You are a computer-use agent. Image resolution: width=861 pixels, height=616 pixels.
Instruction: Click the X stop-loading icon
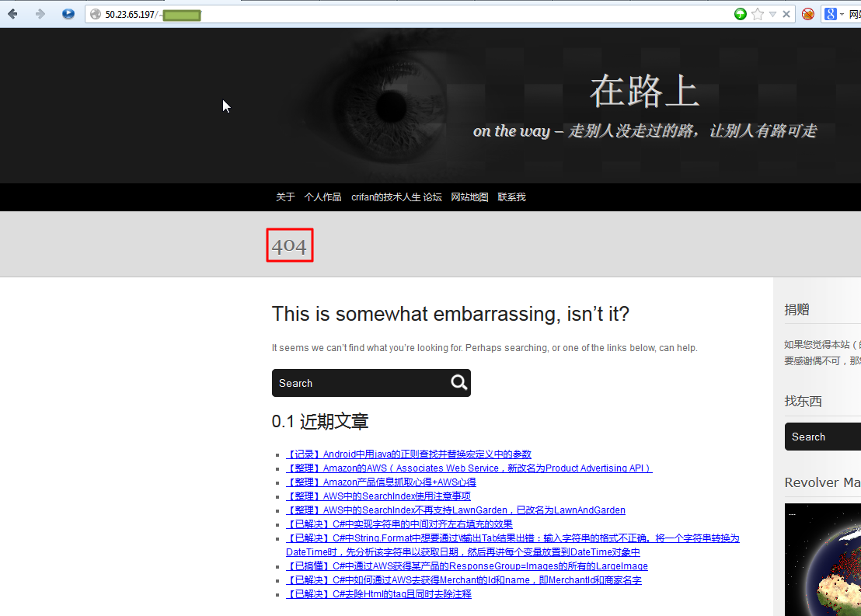tap(786, 14)
